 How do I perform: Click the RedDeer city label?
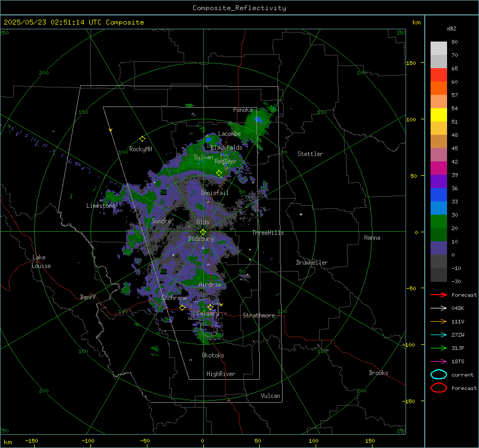(x=226, y=161)
